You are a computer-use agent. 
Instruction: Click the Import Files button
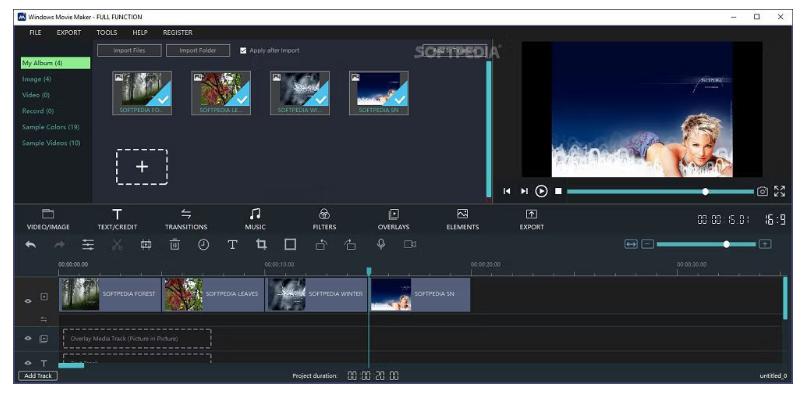tap(130, 50)
